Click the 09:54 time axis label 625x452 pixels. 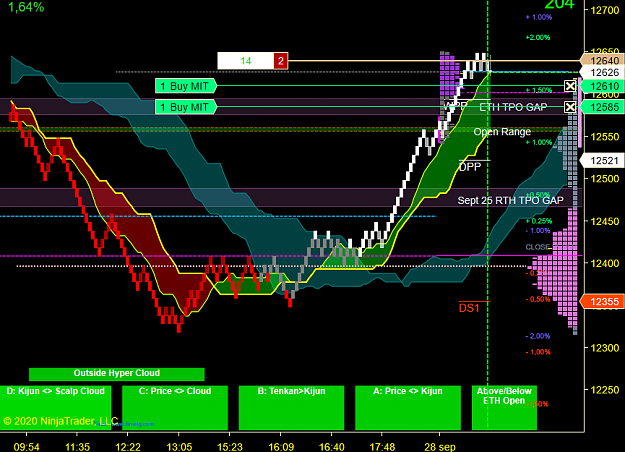[x=26, y=447]
